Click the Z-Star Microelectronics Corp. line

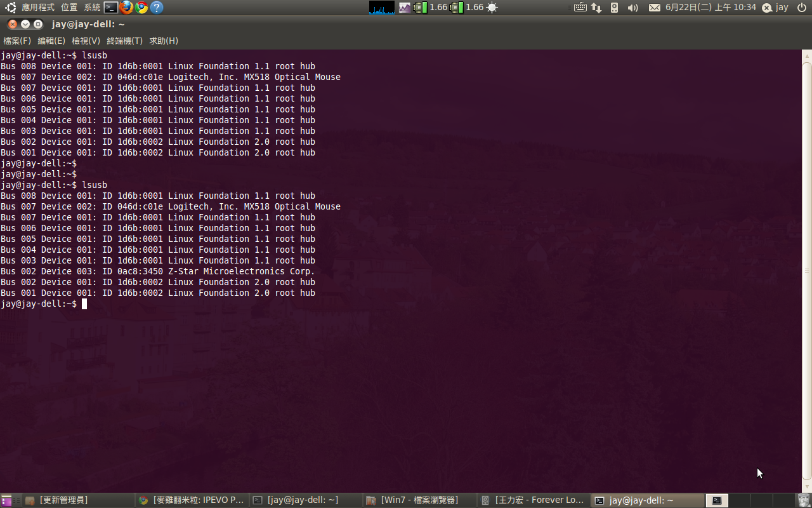(x=158, y=272)
